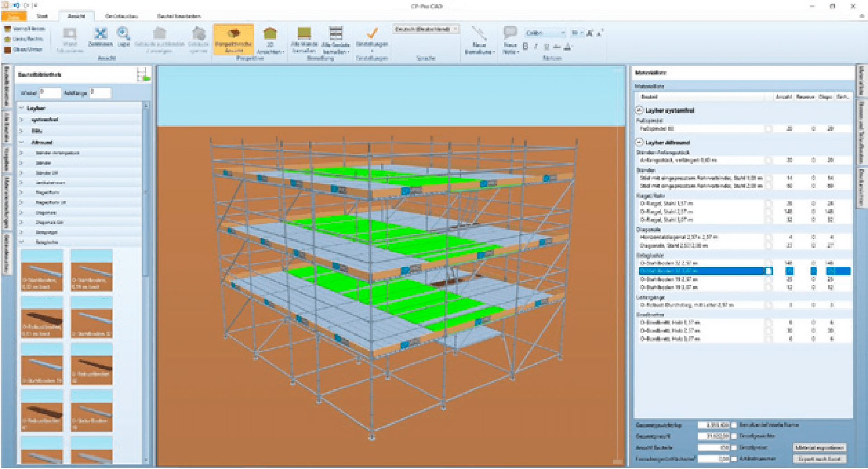Enable the Einzelpreise checkbox
The height and width of the screenshot is (469, 868).
[734, 447]
